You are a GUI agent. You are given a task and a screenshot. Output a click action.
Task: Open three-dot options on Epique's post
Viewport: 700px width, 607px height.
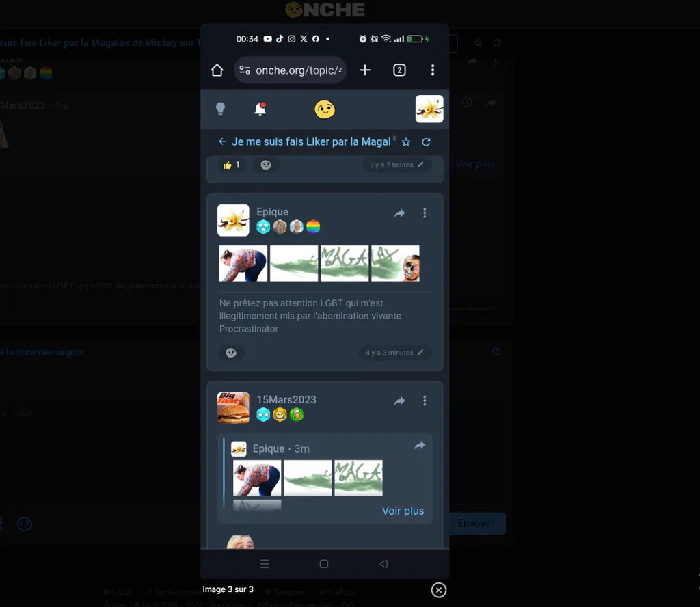(x=425, y=213)
